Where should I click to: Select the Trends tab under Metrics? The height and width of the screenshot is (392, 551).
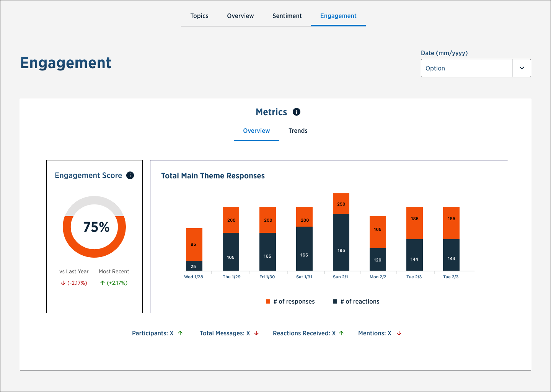[x=298, y=131]
